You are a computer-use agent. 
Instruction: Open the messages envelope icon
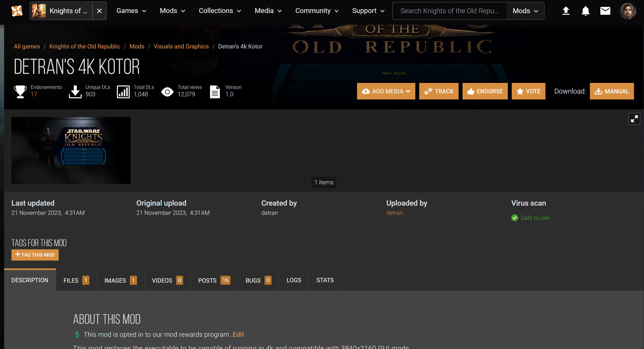[x=605, y=11]
